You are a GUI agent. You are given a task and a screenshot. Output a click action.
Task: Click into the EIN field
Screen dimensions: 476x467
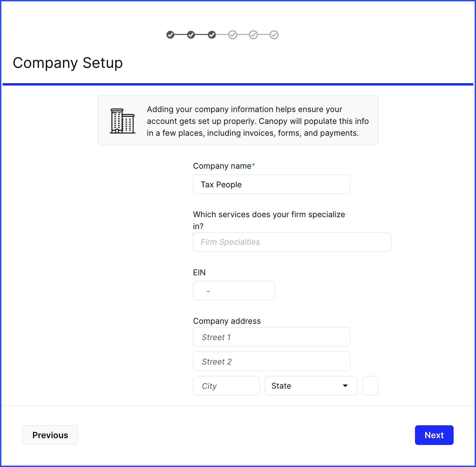(234, 291)
